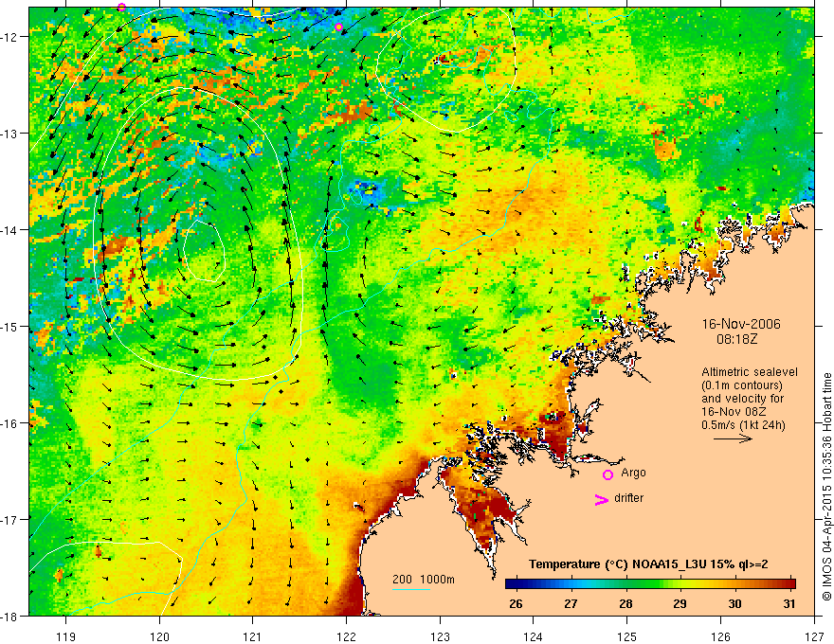Click the color bar tick label 31
Image resolution: width=834 pixels, height=644 pixels.
coord(789,603)
